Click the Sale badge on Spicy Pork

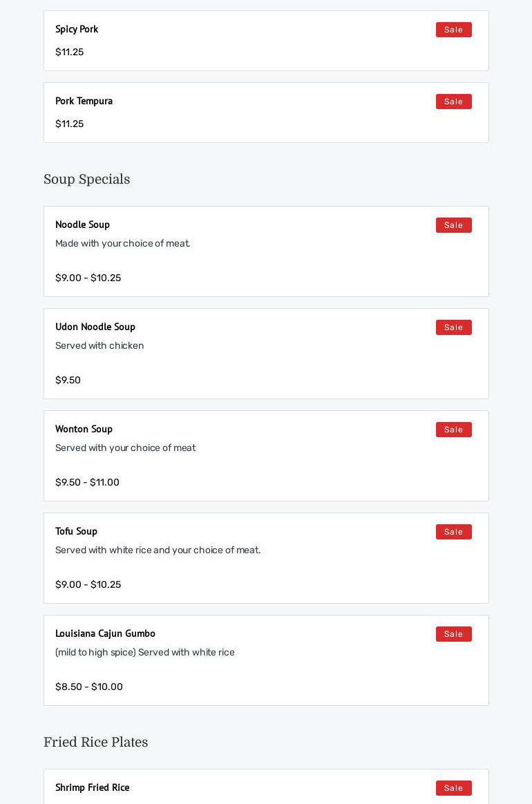coord(453,30)
